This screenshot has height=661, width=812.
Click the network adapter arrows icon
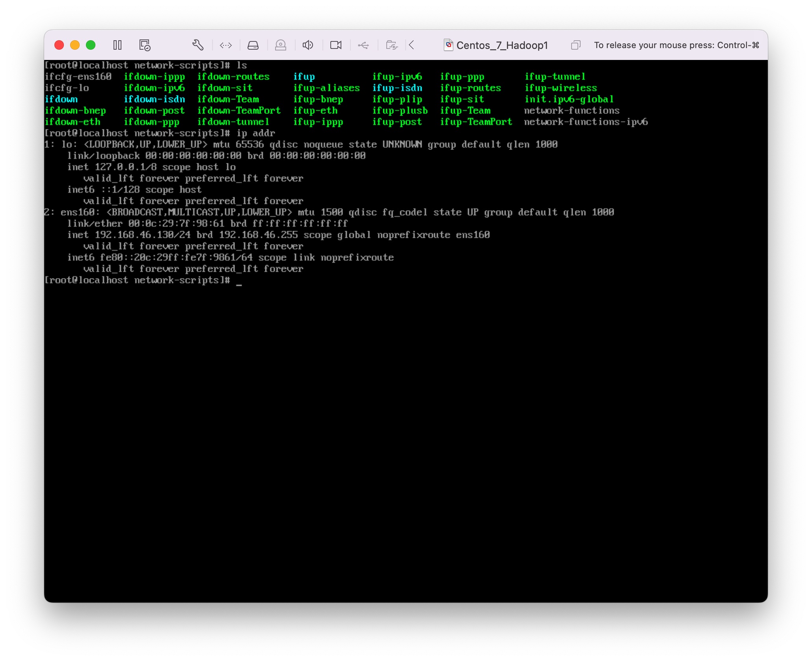click(x=226, y=45)
